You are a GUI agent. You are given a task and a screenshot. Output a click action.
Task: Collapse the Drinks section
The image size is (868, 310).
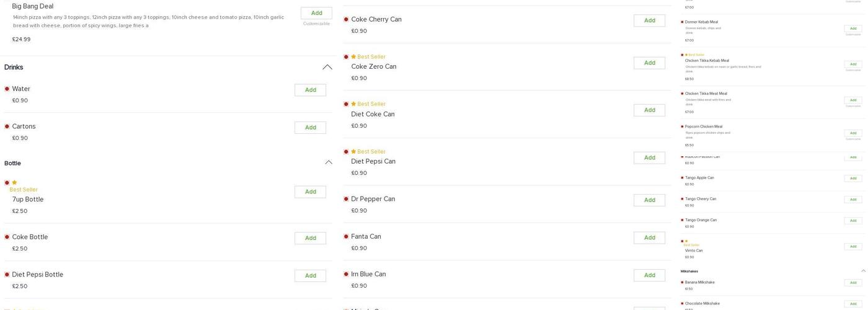(327, 67)
